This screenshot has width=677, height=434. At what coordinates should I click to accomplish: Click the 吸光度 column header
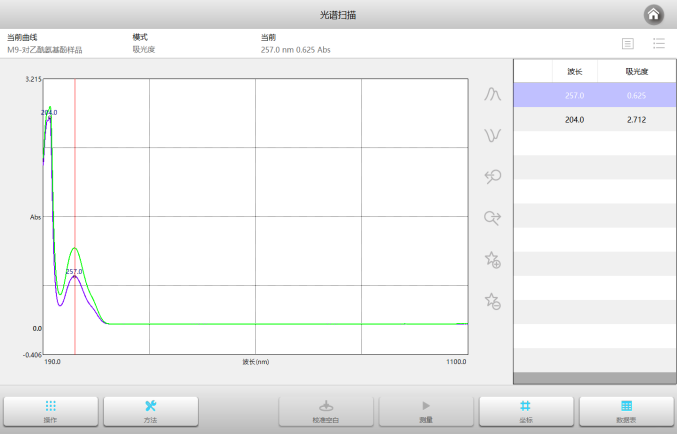pyautogui.click(x=637, y=71)
